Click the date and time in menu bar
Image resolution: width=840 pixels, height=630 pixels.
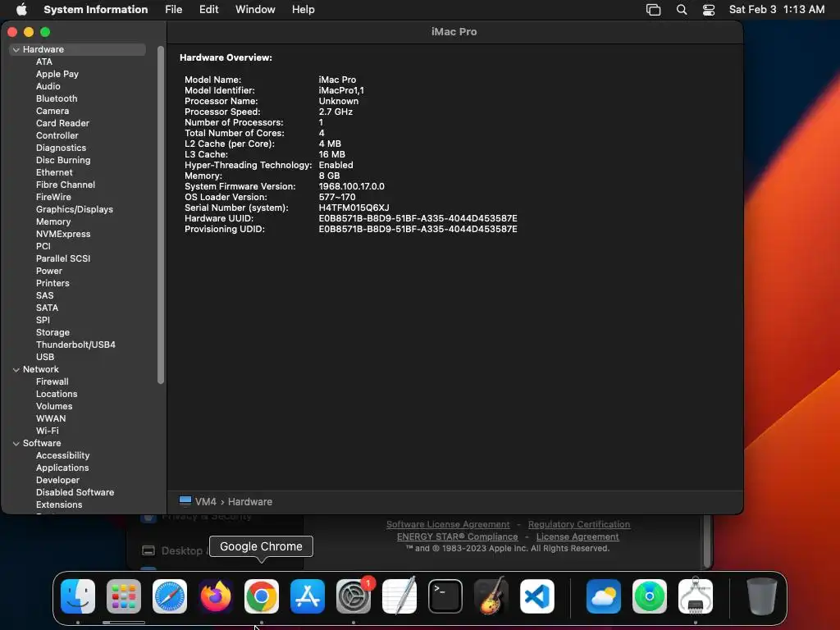pyautogui.click(x=777, y=10)
